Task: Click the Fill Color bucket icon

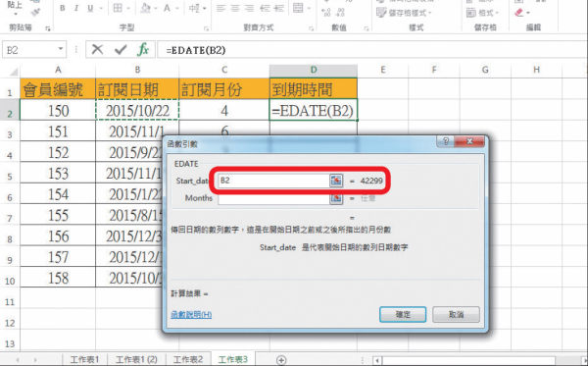Action: [x=145, y=8]
